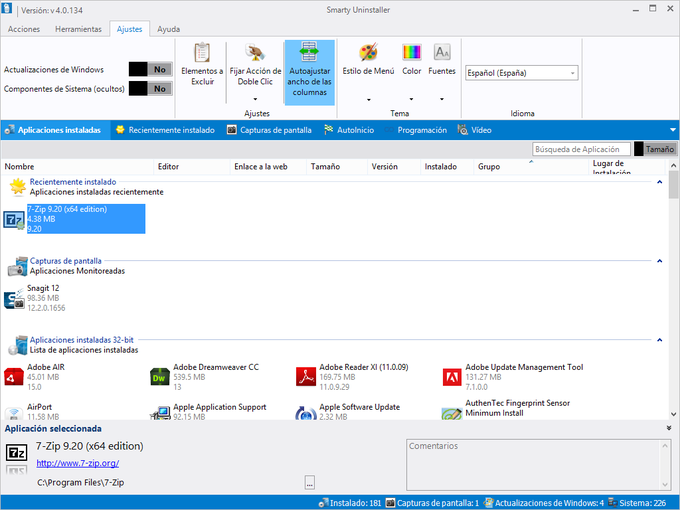
Task: Open the Fuentes dropdown arrow
Action: coord(442,99)
